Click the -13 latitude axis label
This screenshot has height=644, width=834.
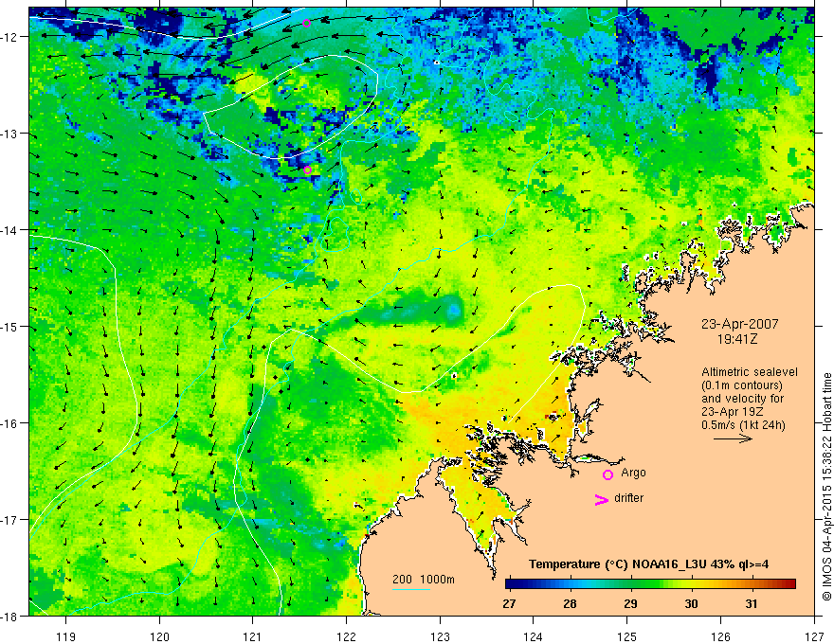coord(10,134)
